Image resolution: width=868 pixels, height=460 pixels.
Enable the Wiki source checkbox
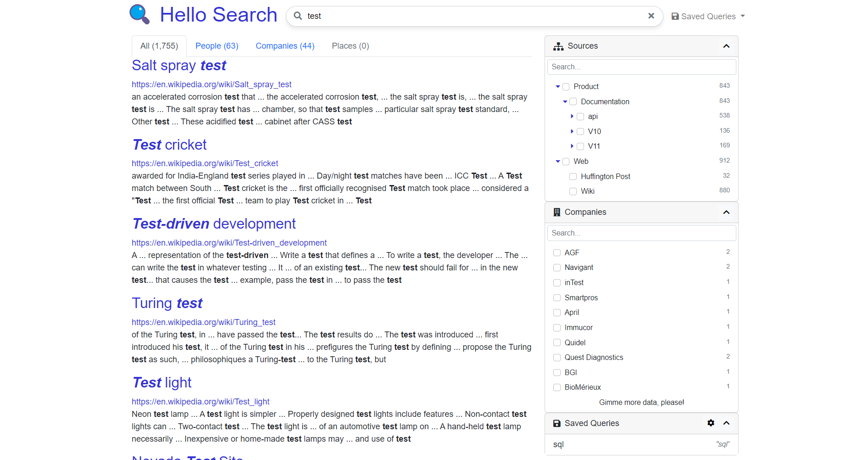tap(573, 191)
